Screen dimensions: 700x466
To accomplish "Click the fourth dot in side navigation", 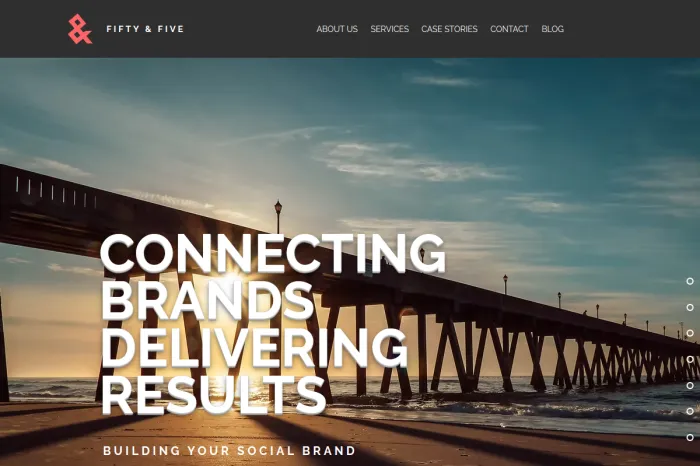I will click(x=690, y=359).
